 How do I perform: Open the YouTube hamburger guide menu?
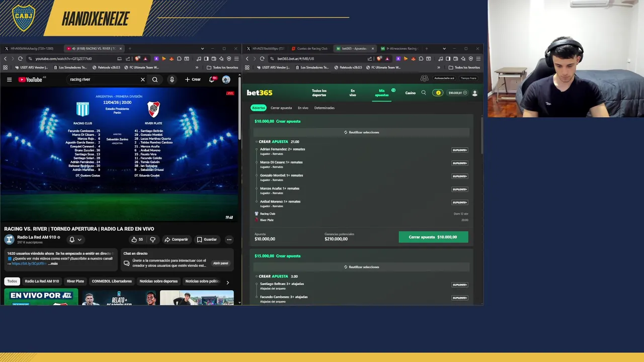9,79
